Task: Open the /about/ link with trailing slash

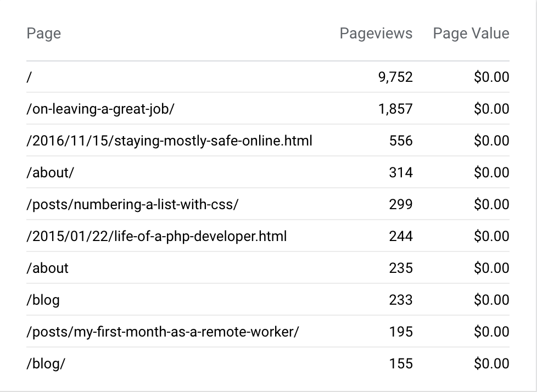Action: coord(50,172)
